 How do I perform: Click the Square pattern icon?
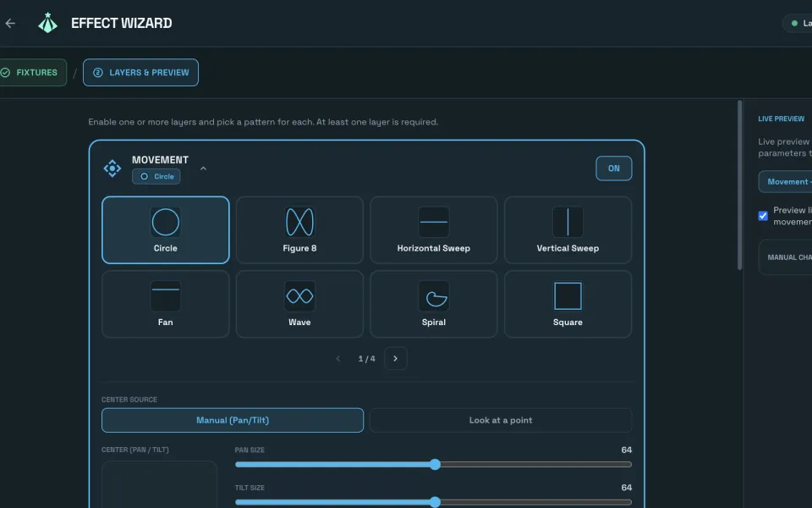pos(568,296)
